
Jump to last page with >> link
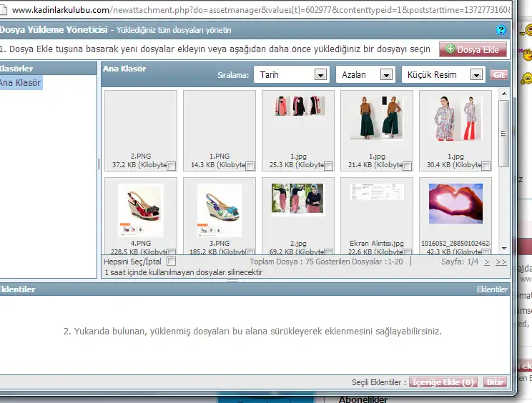click(x=501, y=262)
